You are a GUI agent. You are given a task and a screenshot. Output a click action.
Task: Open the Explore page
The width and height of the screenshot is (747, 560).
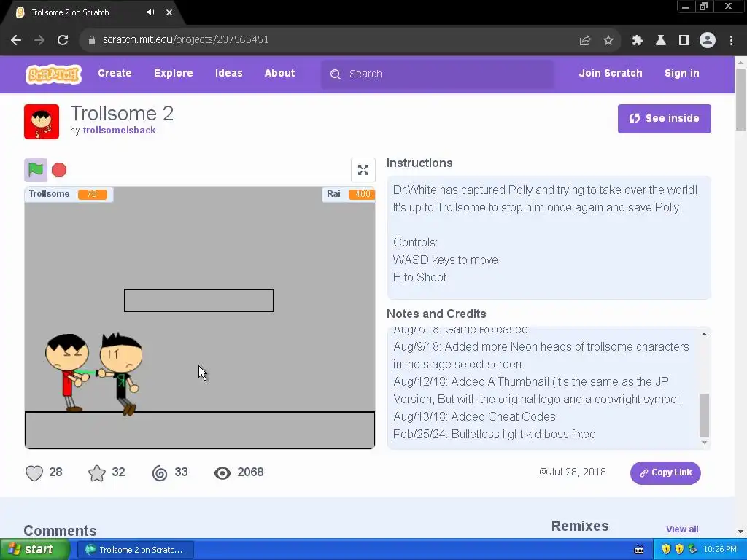(x=174, y=74)
